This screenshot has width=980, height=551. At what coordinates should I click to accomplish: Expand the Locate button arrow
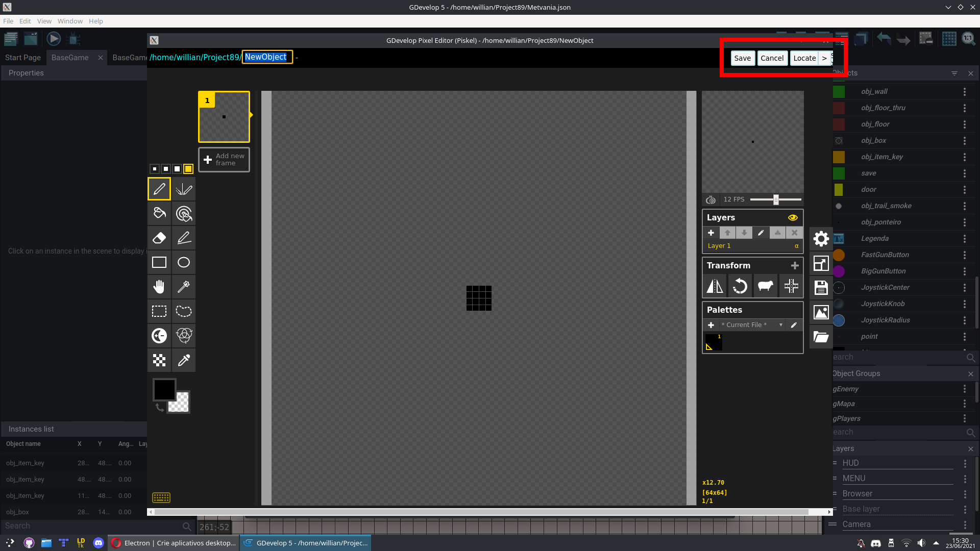pyautogui.click(x=824, y=58)
